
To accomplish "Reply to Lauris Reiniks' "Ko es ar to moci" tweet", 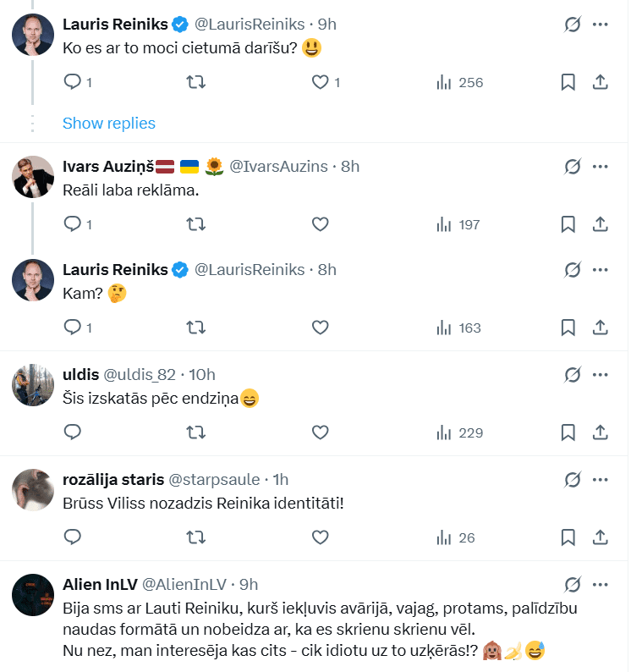I will point(73,82).
